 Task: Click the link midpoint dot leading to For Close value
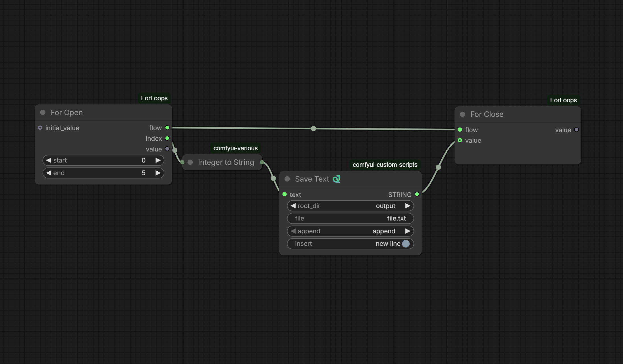tap(439, 167)
